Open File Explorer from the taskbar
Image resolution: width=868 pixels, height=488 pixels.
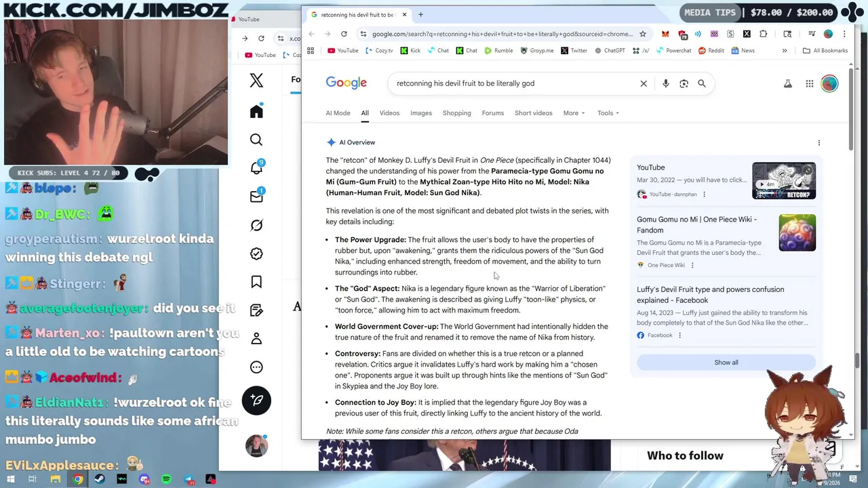[56, 480]
